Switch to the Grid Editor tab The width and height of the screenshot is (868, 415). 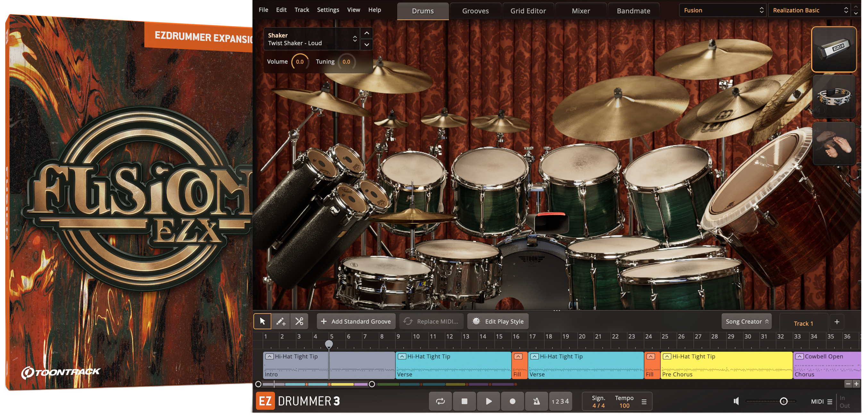click(x=528, y=11)
